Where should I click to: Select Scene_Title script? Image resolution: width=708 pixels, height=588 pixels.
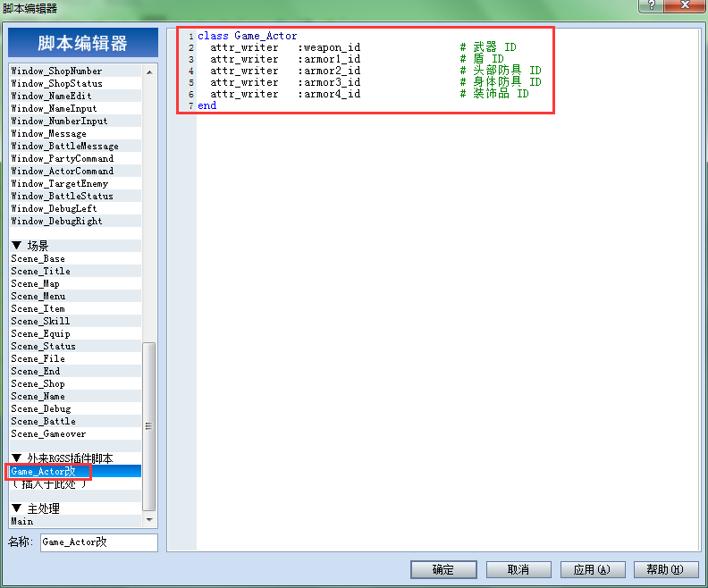pyautogui.click(x=75, y=271)
